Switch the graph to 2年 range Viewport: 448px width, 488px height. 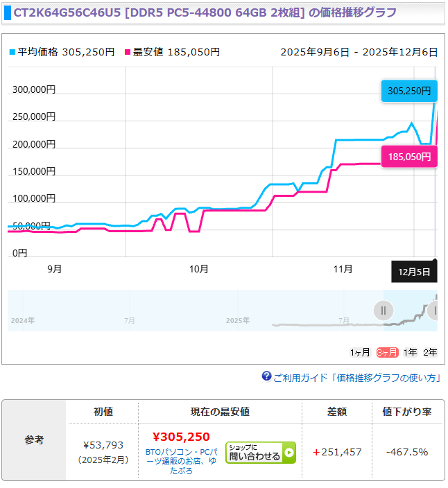tap(430, 352)
